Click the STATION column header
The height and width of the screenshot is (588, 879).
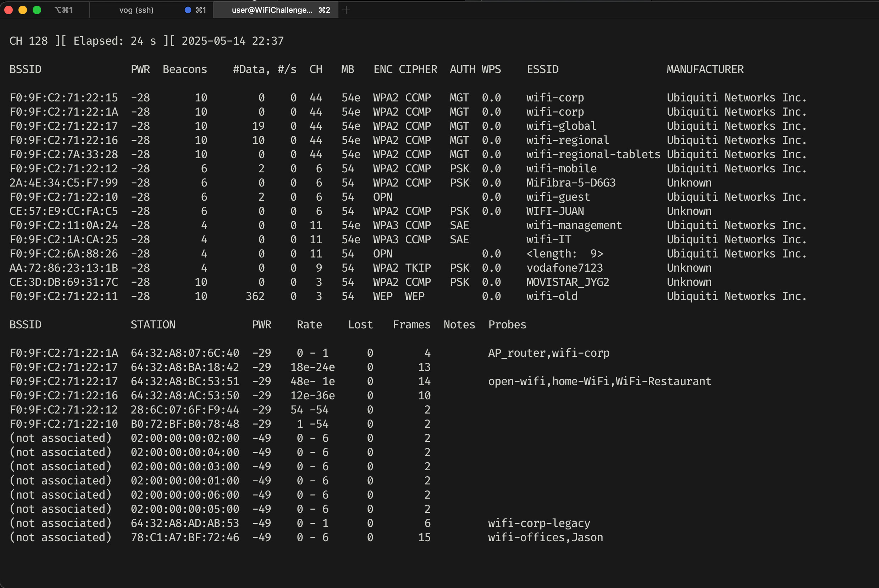(x=153, y=325)
